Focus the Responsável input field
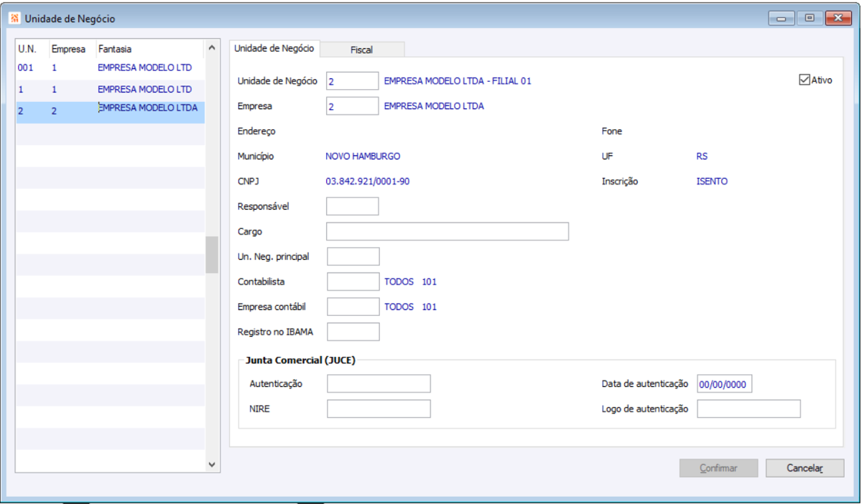 (x=352, y=206)
